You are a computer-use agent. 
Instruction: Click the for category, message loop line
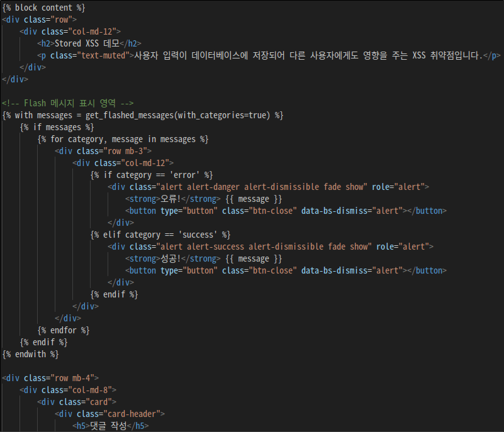click(122, 139)
